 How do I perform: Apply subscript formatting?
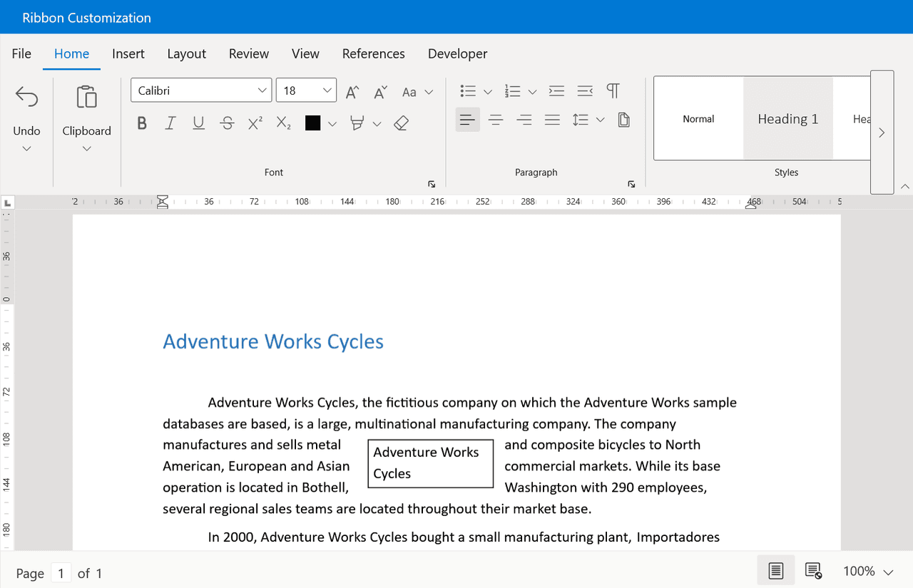tap(283, 123)
